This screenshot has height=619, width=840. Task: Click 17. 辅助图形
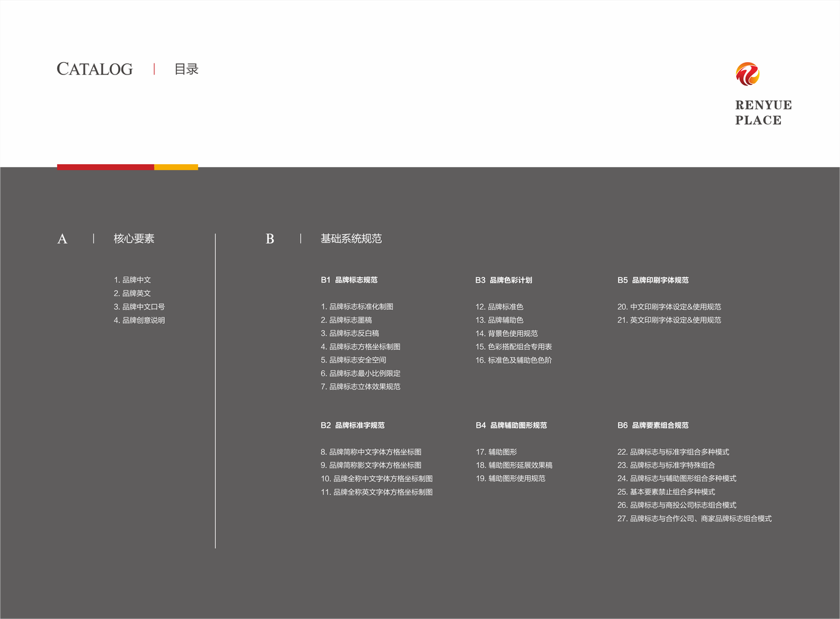[496, 452]
